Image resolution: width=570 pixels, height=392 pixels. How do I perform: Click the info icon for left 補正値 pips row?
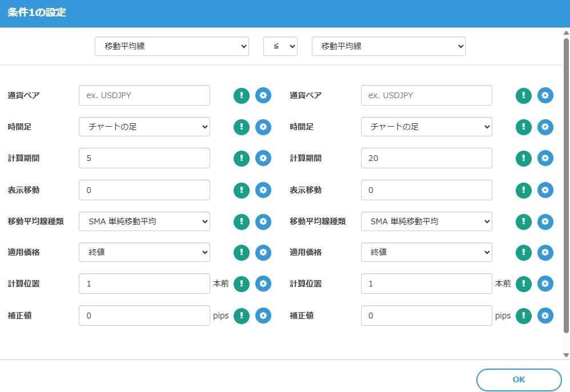point(242,316)
